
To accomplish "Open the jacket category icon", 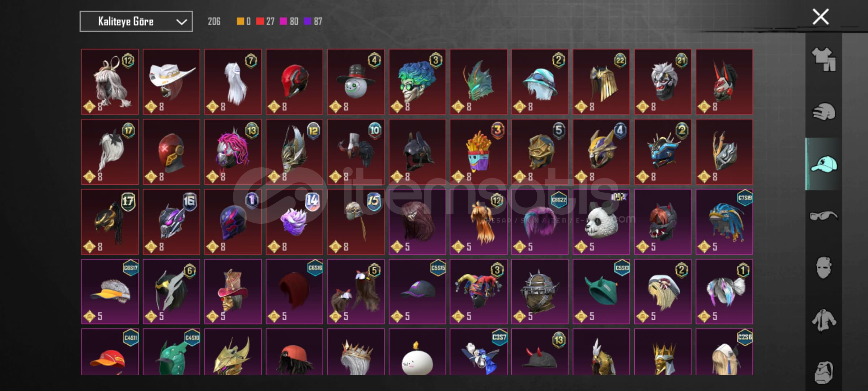I will [x=824, y=320].
